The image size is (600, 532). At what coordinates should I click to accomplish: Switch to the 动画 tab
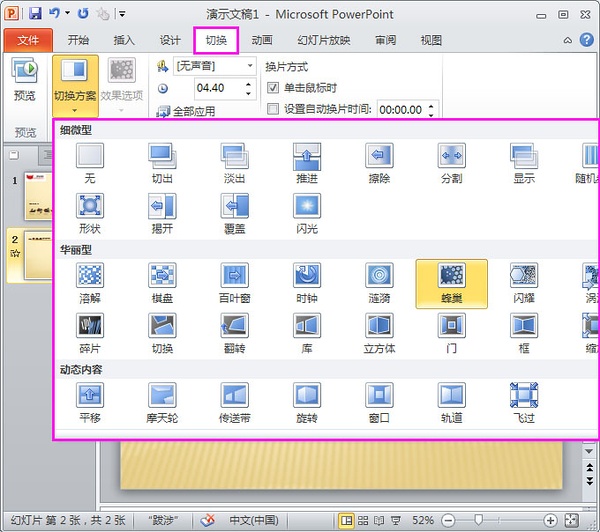(262, 40)
